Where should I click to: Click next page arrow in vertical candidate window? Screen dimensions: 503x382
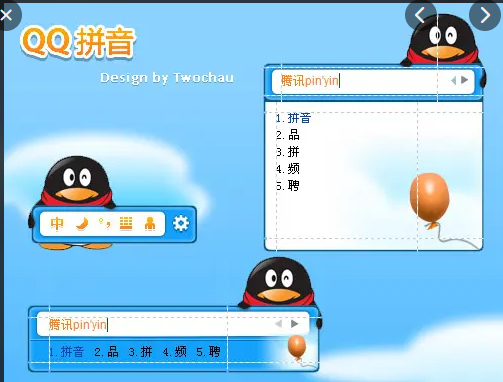pos(465,80)
